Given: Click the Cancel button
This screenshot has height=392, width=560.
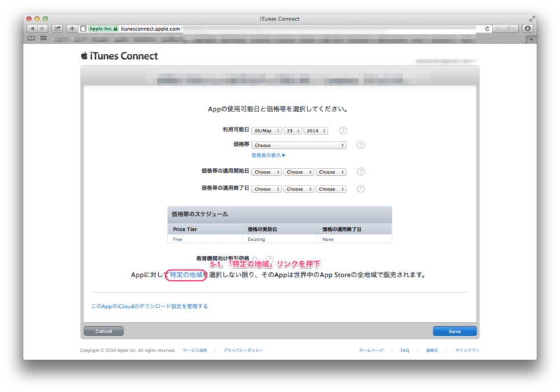Looking at the screenshot, I should point(104,331).
